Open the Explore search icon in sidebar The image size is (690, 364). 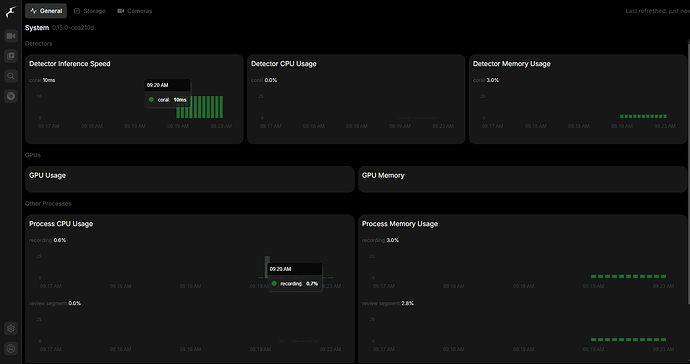(11, 76)
